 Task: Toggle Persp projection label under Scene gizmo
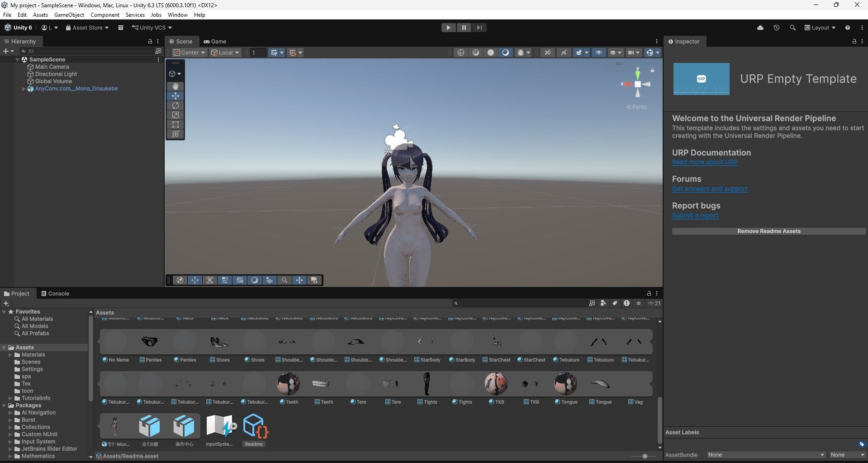636,107
